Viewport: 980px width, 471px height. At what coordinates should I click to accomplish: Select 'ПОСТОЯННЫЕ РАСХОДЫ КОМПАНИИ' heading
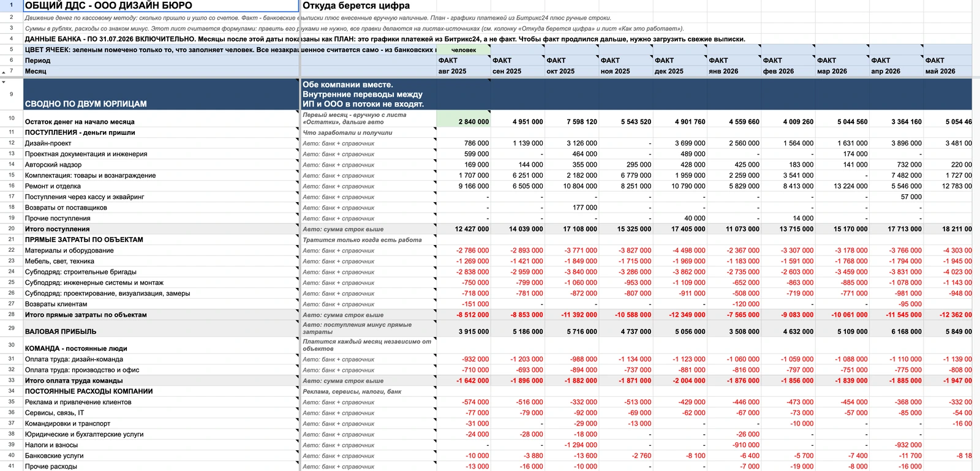(162, 391)
